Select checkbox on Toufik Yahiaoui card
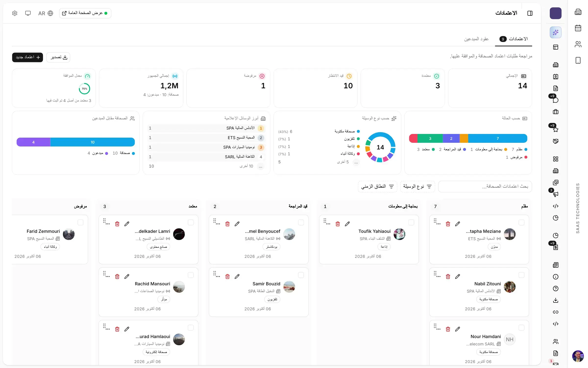 pos(411,222)
